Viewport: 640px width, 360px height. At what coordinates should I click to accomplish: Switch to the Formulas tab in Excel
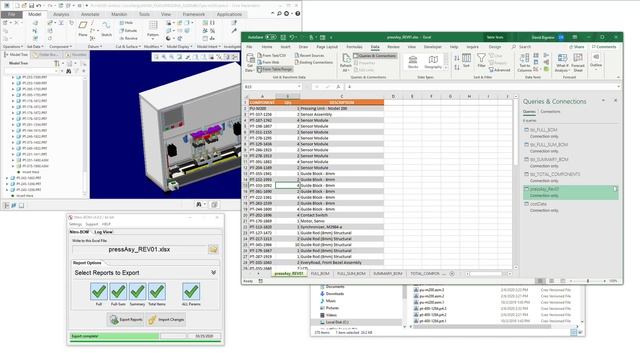[x=354, y=47]
